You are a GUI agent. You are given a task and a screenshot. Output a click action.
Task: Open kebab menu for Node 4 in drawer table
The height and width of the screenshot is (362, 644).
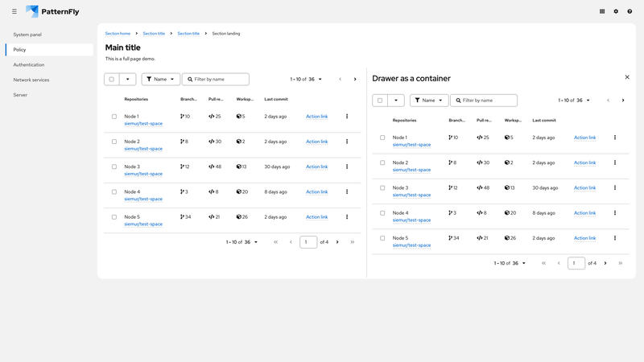point(615,212)
